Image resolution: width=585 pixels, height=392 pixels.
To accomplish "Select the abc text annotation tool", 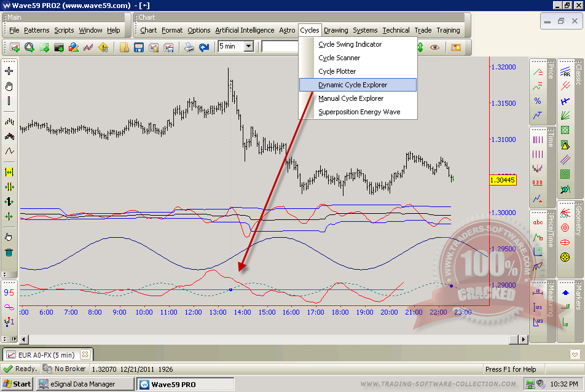I will [538, 222].
